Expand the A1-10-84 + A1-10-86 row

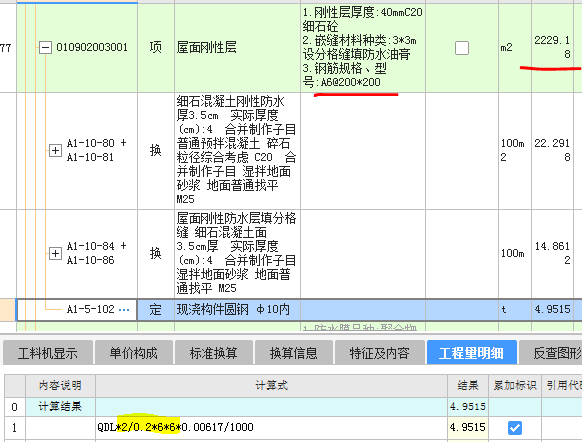tap(55, 253)
